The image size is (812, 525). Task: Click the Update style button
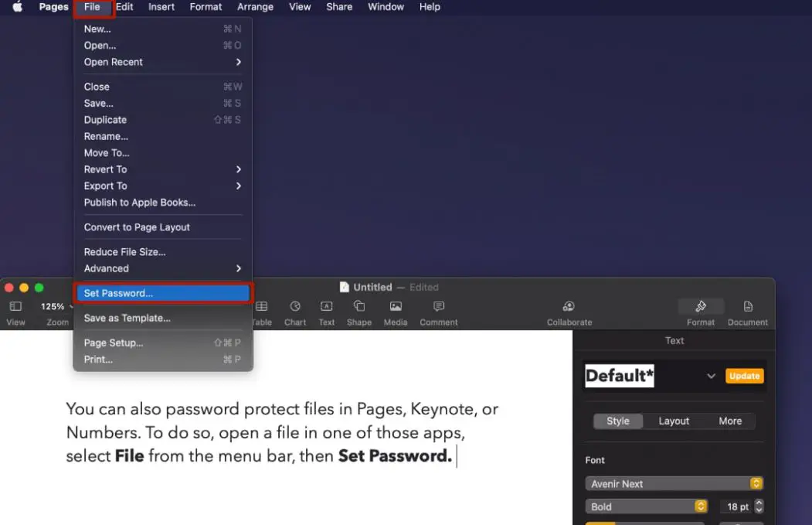click(744, 376)
